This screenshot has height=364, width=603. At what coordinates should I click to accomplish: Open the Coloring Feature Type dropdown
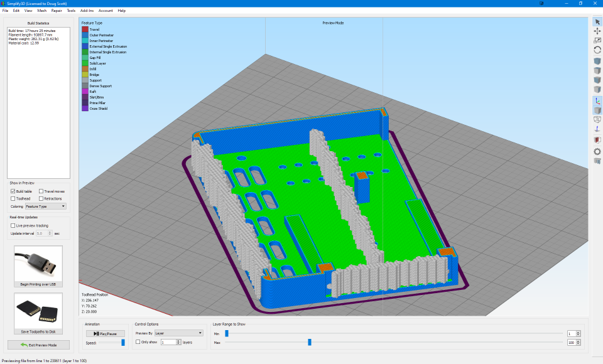(x=46, y=206)
